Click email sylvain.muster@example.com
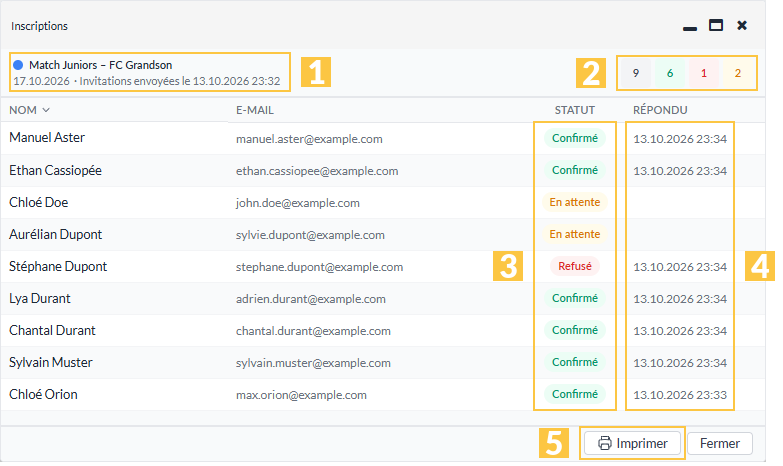This screenshot has width=783, height=466. pyautogui.click(x=313, y=363)
